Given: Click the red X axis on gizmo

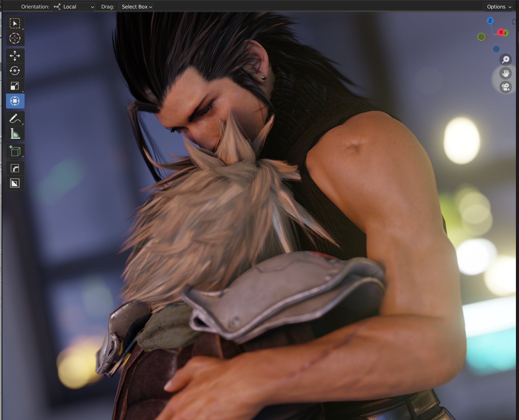Looking at the screenshot, I should pos(501,32).
